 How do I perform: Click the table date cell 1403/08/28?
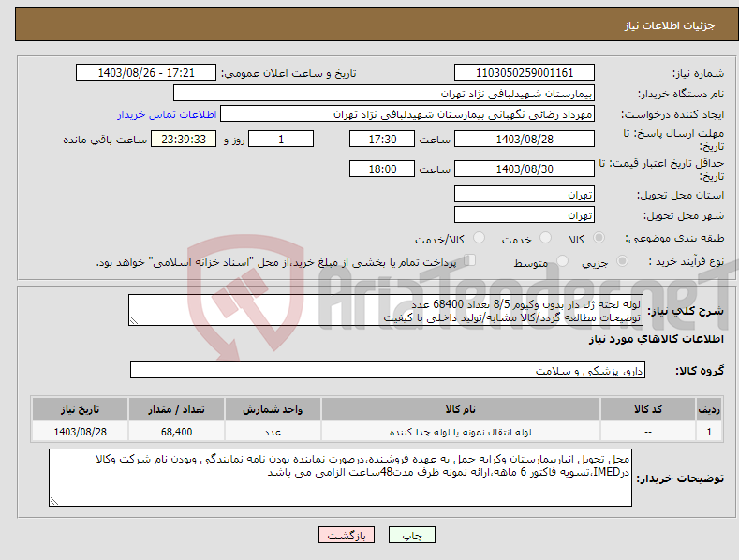click(x=81, y=432)
